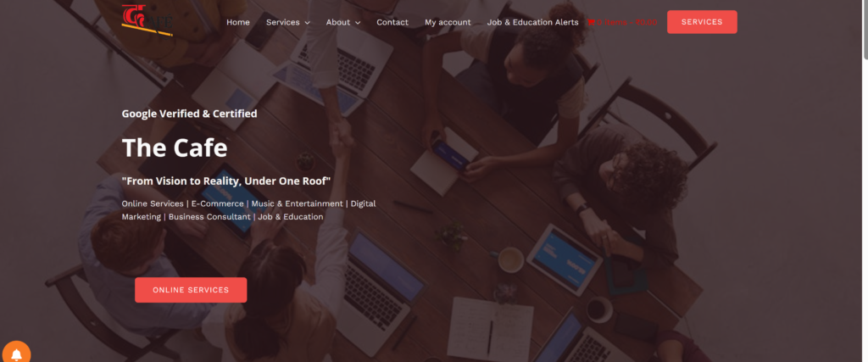
Task: Expand the Services menu chevron
Action: [x=307, y=23]
